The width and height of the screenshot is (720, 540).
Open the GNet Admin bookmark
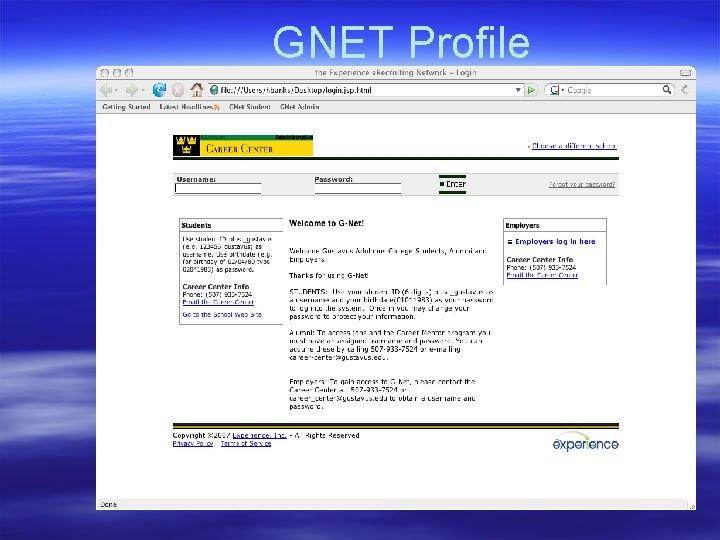(x=299, y=107)
